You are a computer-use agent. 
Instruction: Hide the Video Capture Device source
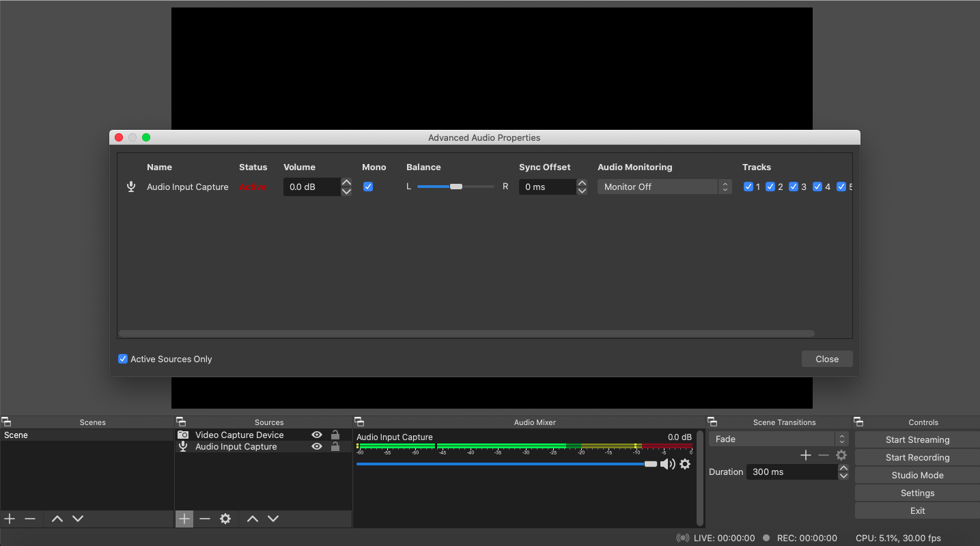[x=316, y=435]
